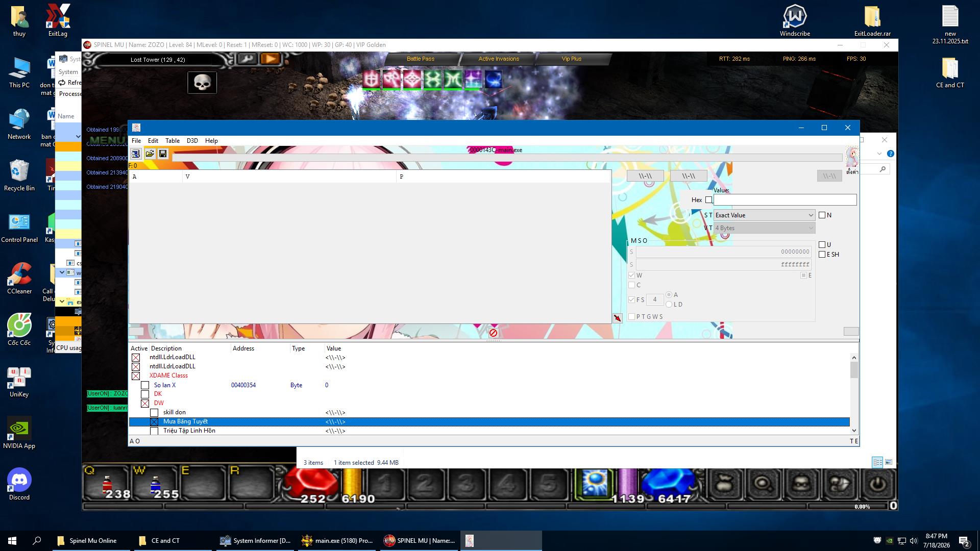The image size is (980, 551).
Task: Click the purple sparkle buff icon
Action: (473, 80)
